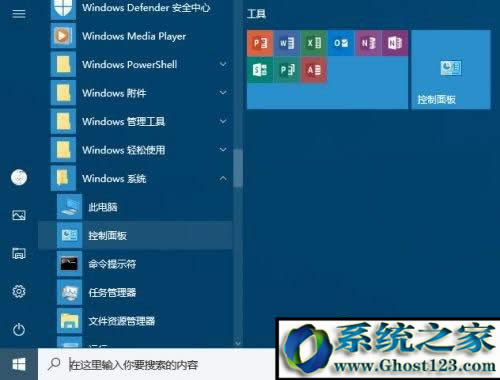The width and height of the screenshot is (500, 380).
Task: Open the Excel tile
Action: [314, 43]
